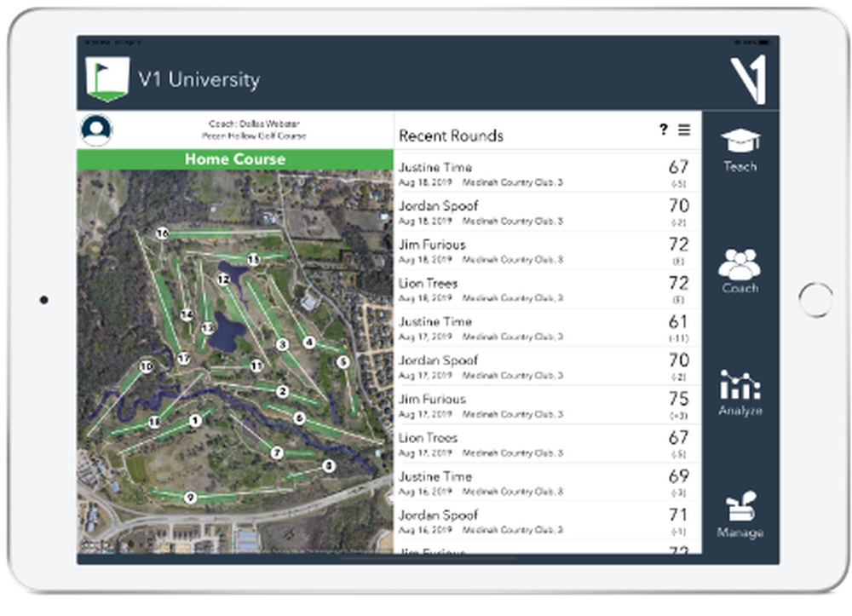Click the help question mark icon
852x616 pixels.
click(x=664, y=130)
